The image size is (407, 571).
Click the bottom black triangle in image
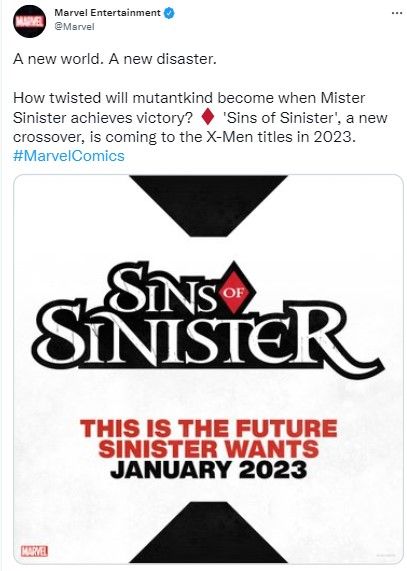[x=209, y=532]
